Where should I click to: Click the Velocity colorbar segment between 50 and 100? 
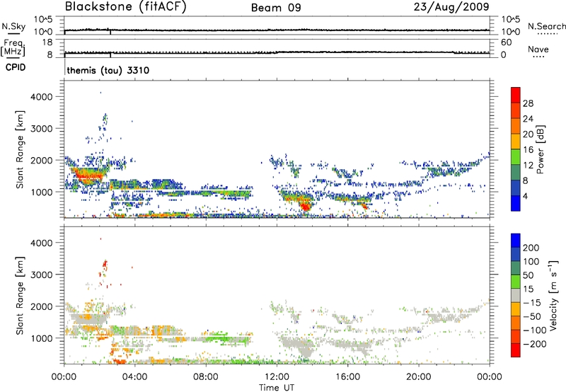[x=516, y=268]
